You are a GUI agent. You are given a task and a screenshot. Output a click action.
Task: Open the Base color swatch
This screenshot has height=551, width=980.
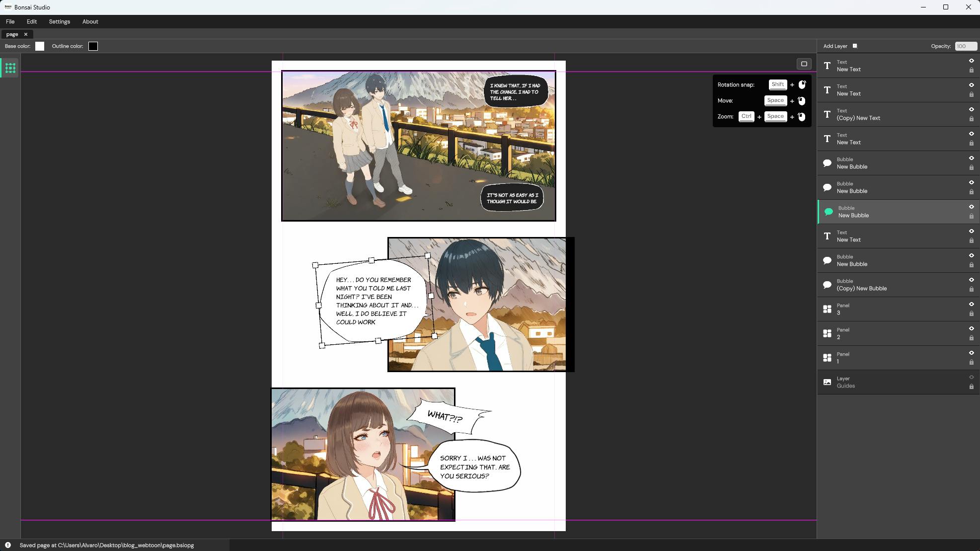(40, 46)
